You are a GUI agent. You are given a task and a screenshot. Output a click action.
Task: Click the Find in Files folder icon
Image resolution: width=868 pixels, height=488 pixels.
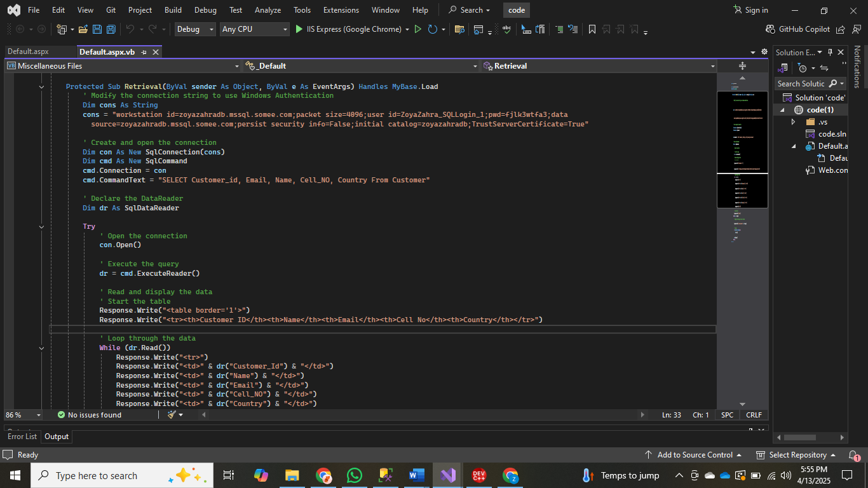point(459,29)
